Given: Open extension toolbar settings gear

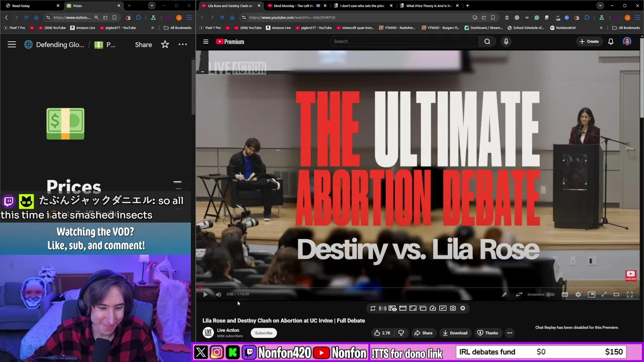Looking at the screenshot, I should coord(463,308).
